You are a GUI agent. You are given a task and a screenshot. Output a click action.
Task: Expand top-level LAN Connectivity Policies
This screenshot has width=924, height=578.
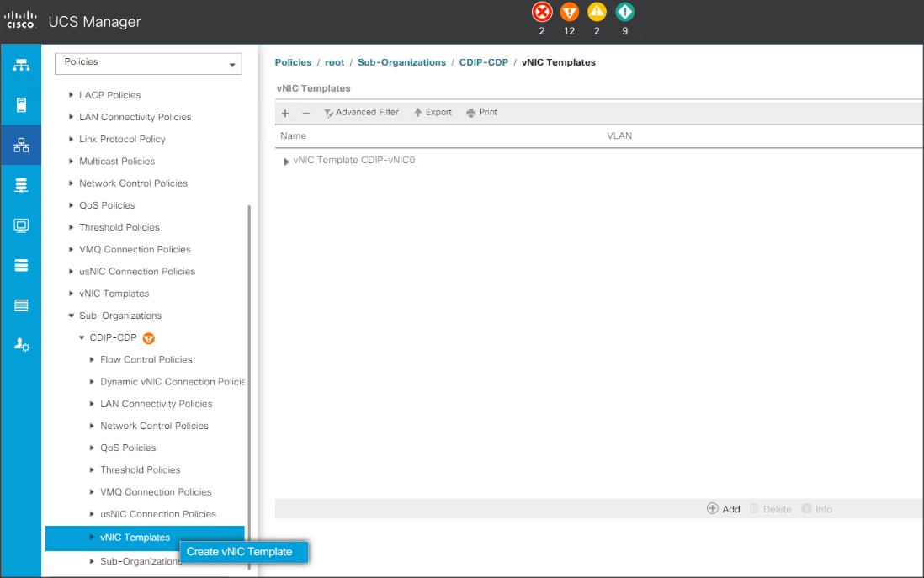click(71, 117)
